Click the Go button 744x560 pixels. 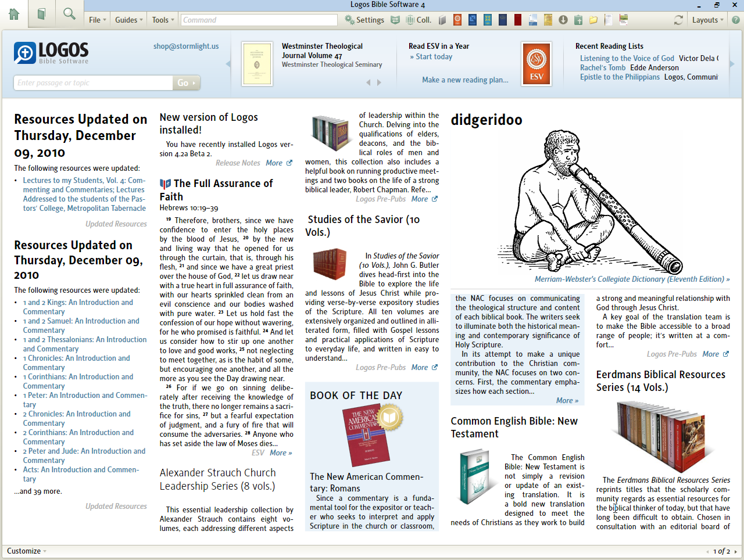[186, 83]
